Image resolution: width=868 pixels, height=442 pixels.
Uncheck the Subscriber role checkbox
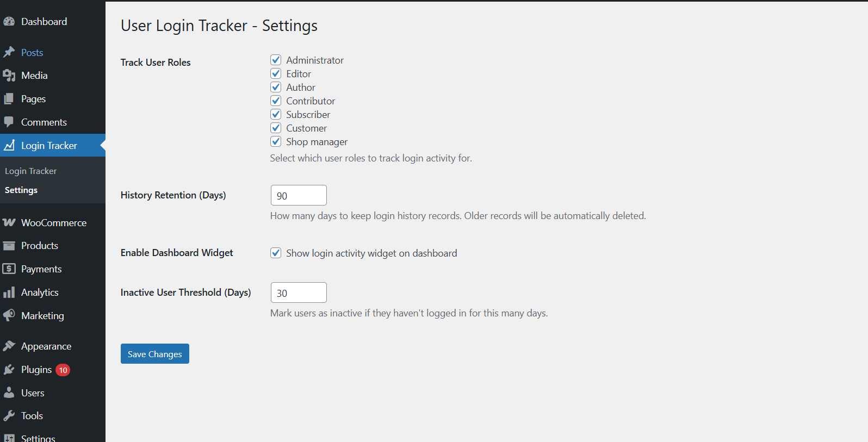click(x=276, y=114)
